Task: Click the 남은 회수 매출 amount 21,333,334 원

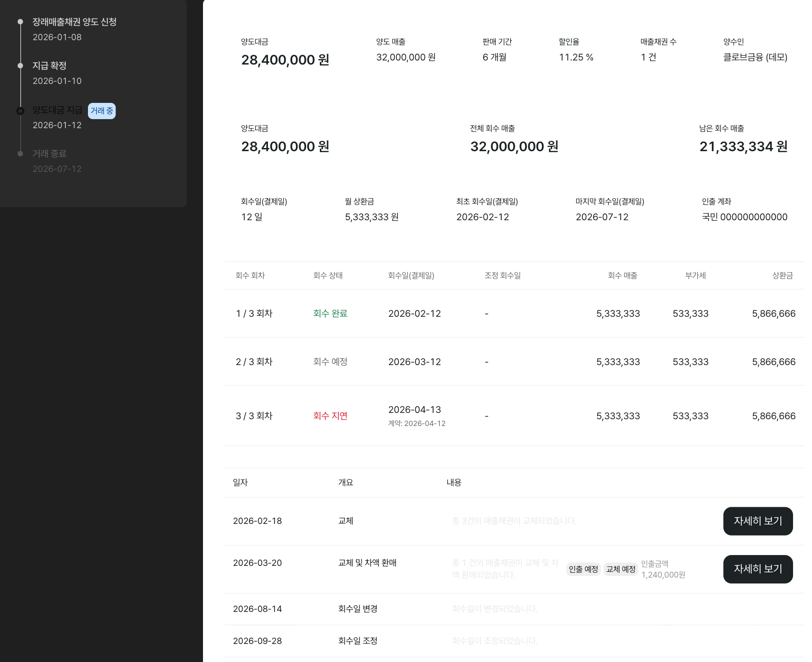Action: click(x=743, y=146)
